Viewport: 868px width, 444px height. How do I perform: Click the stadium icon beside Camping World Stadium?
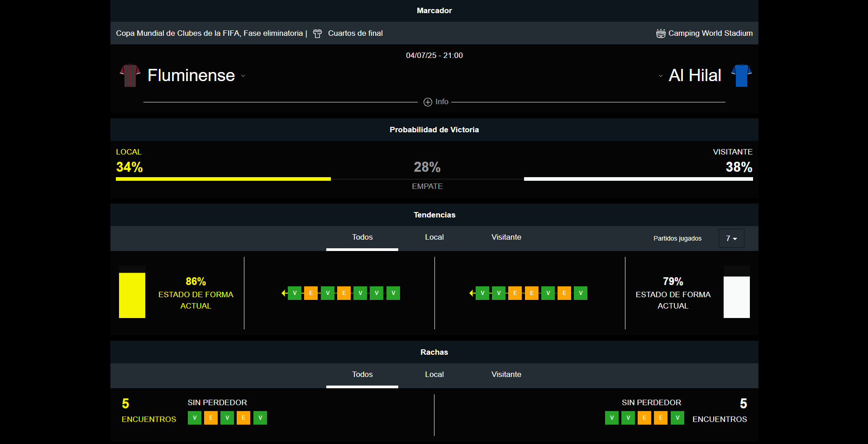pos(661,34)
